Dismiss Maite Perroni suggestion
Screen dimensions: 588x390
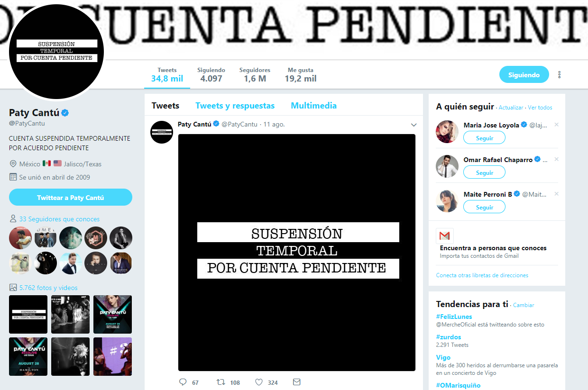(557, 194)
